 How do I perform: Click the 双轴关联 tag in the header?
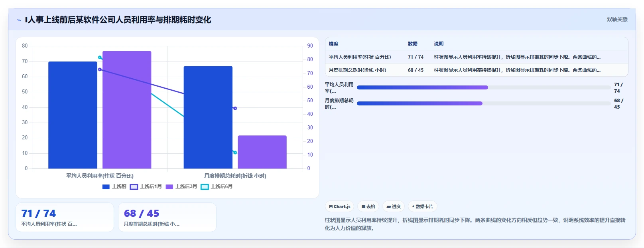click(617, 19)
